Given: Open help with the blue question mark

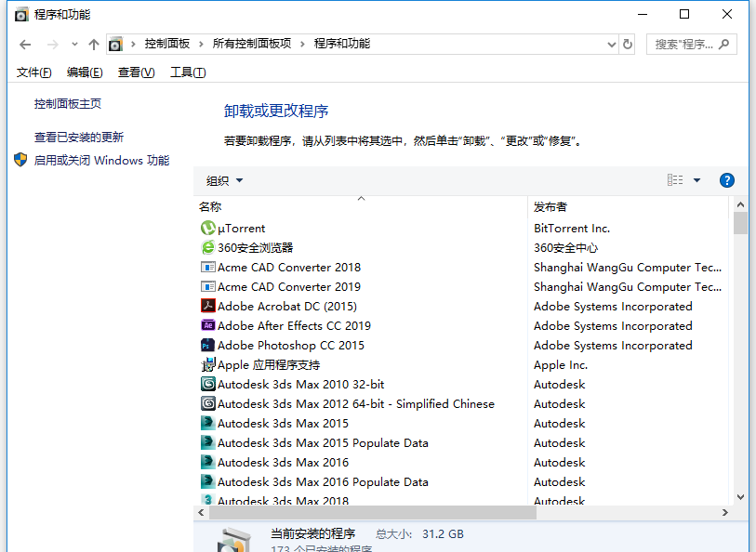Looking at the screenshot, I should pos(726,180).
